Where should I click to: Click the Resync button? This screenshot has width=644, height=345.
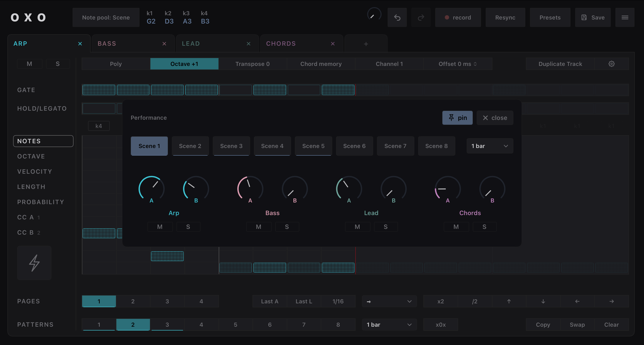[505, 18]
